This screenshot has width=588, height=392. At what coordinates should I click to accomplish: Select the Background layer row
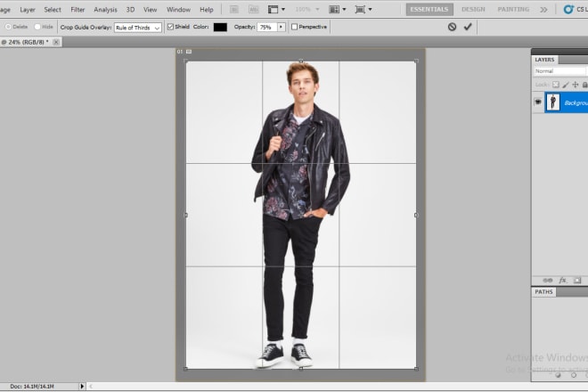click(566, 102)
